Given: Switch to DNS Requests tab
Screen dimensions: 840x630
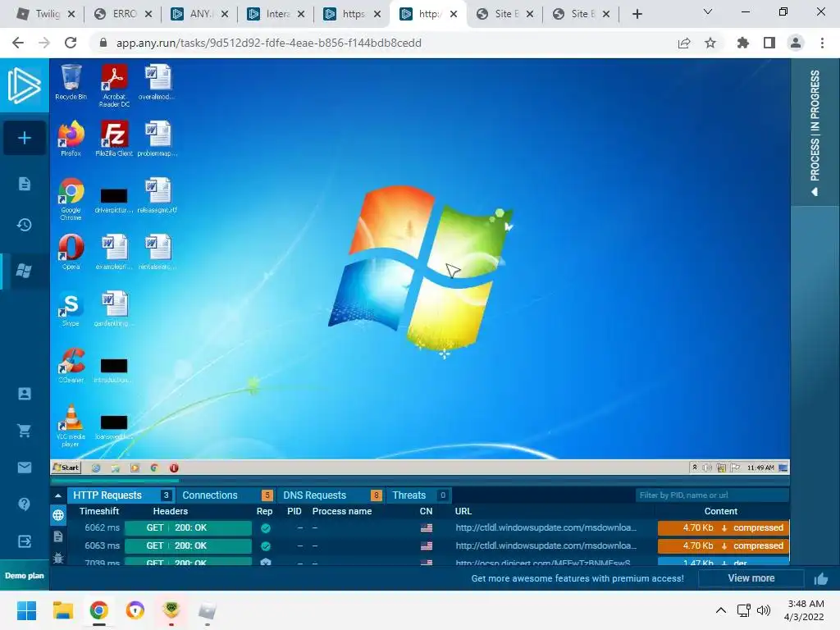Looking at the screenshot, I should (x=331, y=495).
